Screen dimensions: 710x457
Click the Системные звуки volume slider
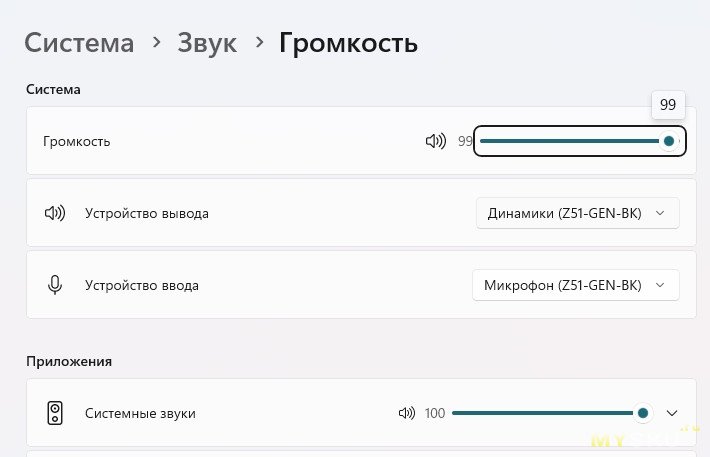(x=545, y=413)
